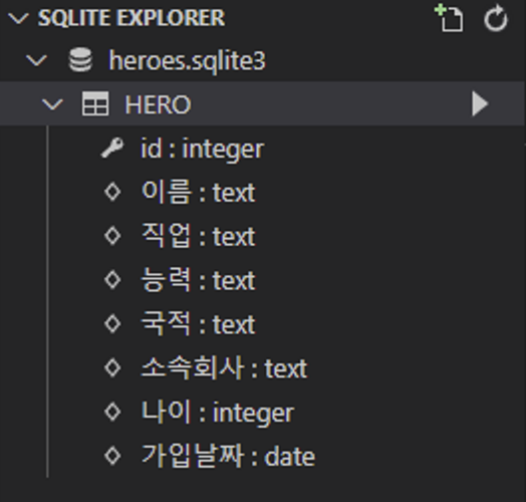Image resolution: width=526 pixels, height=502 pixels.
Task: Select the HERO table label
Action: pos(158,104)
